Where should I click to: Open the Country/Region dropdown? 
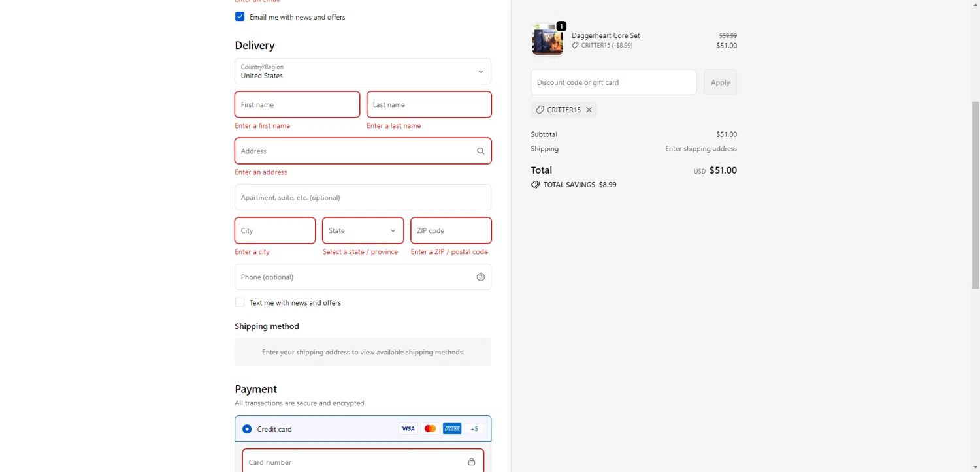(363, 72)
